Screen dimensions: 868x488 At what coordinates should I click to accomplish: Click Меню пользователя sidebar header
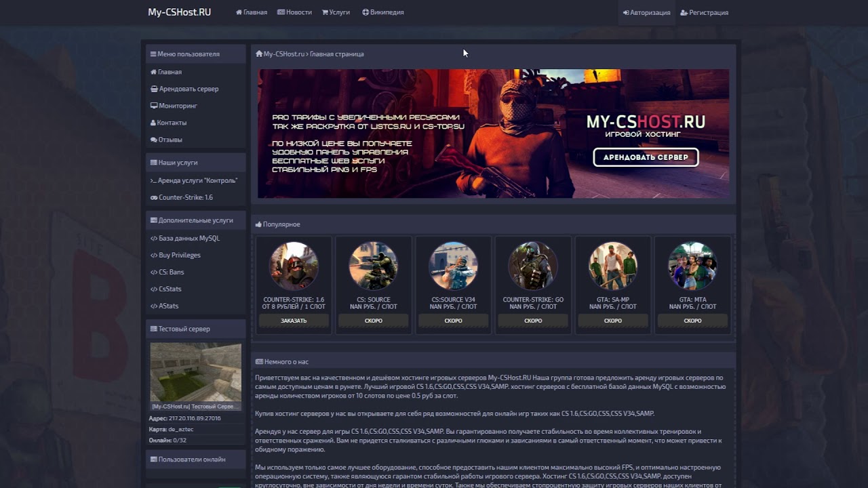pyautogui.click(x=196, y=54)
